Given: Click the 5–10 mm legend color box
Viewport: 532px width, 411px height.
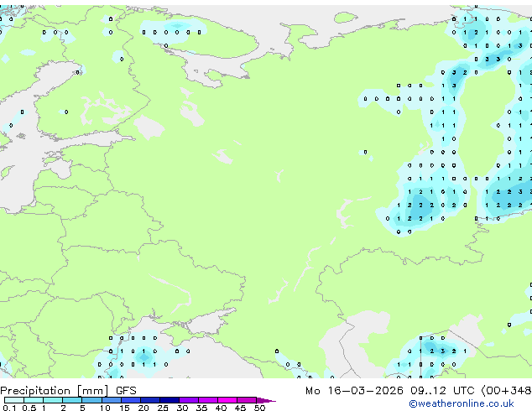Looking at the screenshot, I should tap(91, 400).
